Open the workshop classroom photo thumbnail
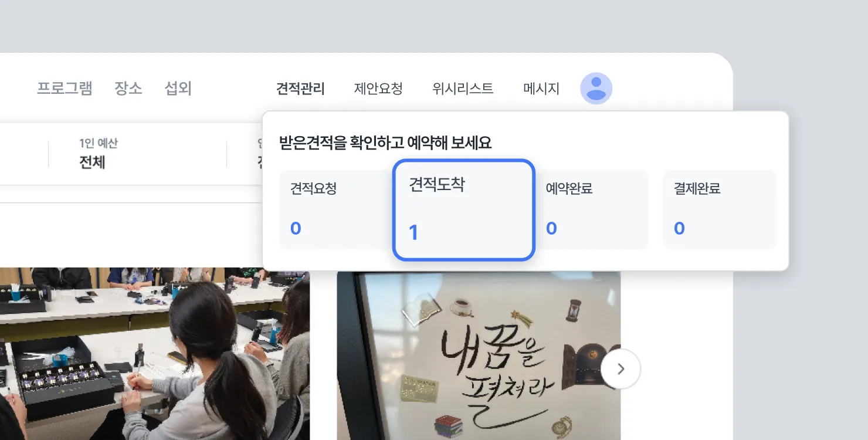 pyautogui.click(x=155, y=354)
